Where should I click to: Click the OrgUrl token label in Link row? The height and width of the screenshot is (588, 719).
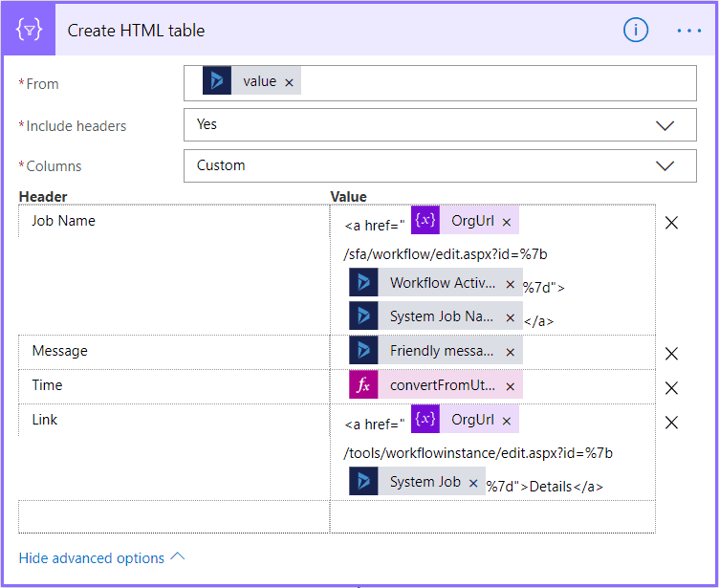472,420
